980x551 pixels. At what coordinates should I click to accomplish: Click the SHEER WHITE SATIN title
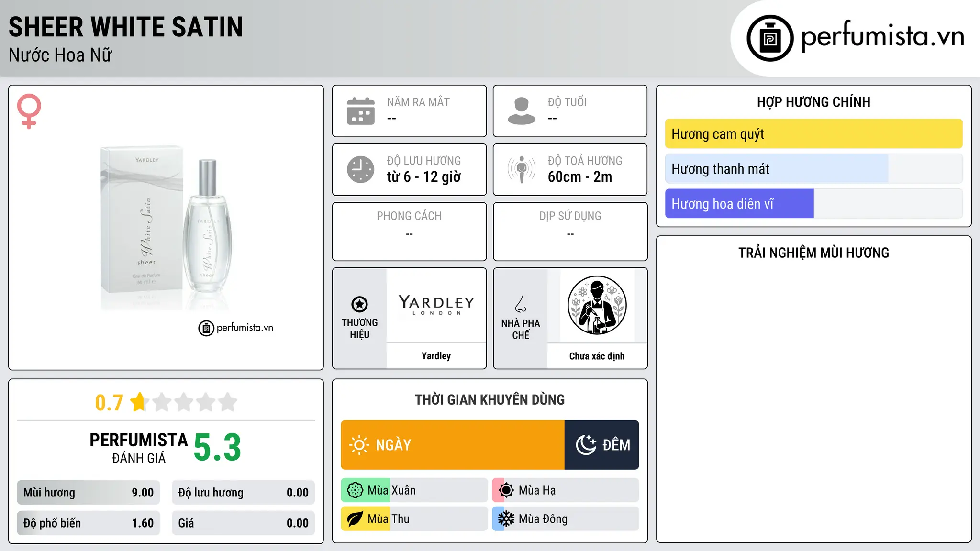pos(126,27)
